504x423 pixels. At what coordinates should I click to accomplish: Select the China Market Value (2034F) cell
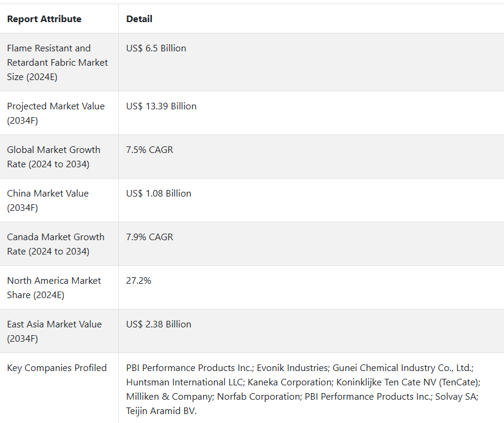[x=48, y=200]
